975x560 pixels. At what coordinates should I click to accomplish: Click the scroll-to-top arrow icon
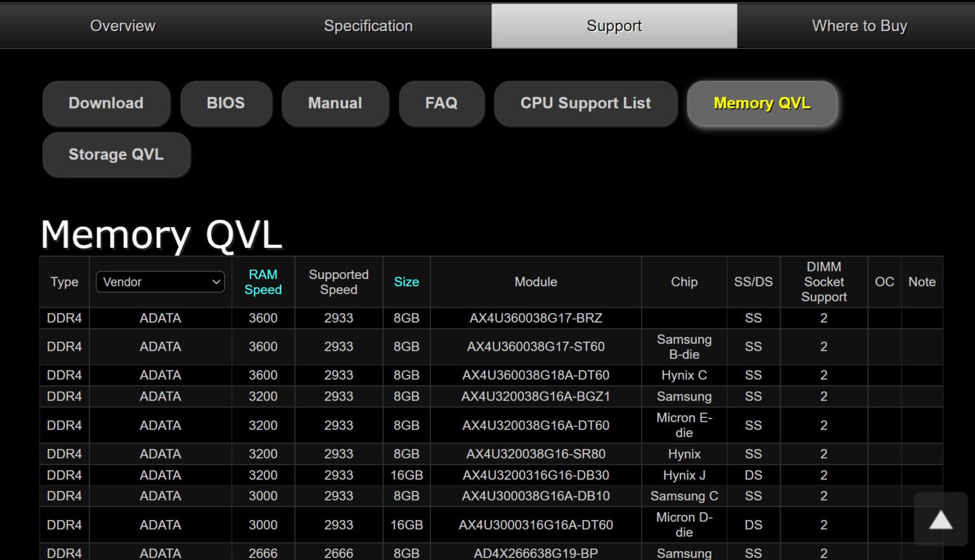(940, 520)
